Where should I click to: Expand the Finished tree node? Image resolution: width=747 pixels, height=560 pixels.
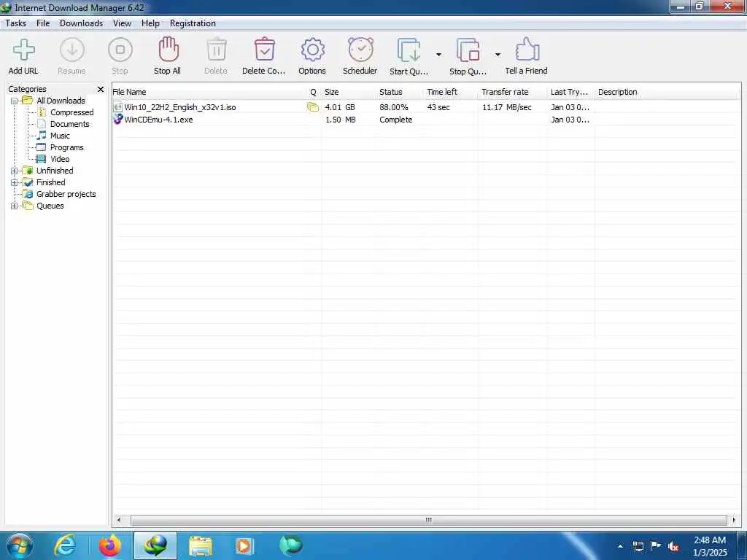tap(15, 183)
